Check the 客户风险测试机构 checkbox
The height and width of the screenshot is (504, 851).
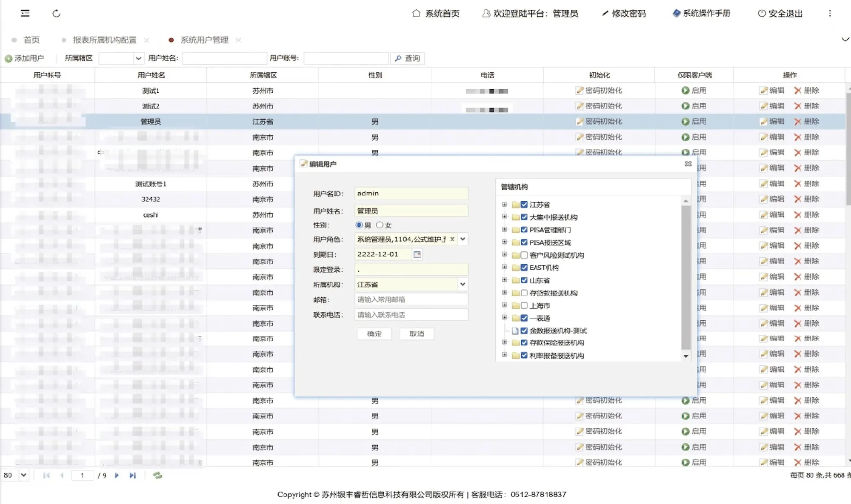click(524, 255)
